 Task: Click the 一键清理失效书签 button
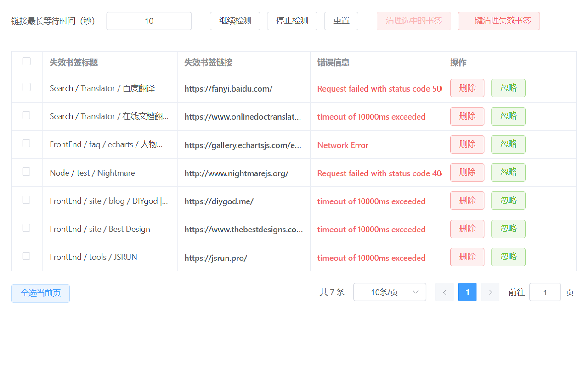[x=499, y=21]
